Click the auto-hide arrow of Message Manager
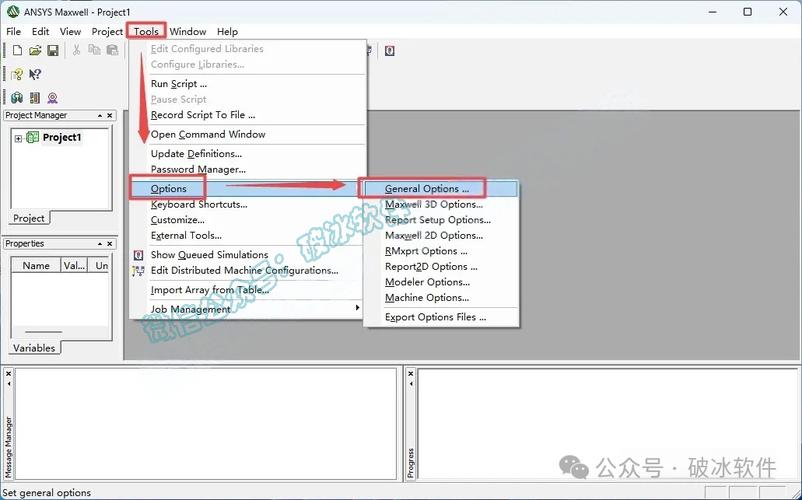This screenshot has width=802, height=500. pyautogui.click(x=9, y=383)
